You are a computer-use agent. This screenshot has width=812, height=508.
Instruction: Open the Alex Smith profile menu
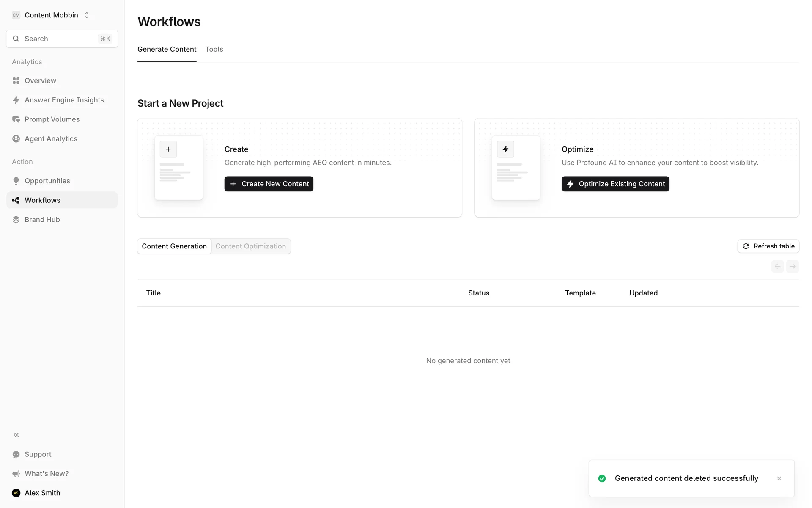[x=42, y=493]
